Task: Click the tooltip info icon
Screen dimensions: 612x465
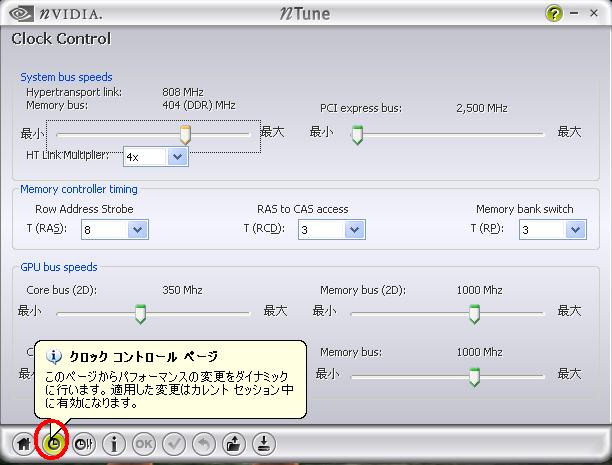Action: (x=54, y=356)
